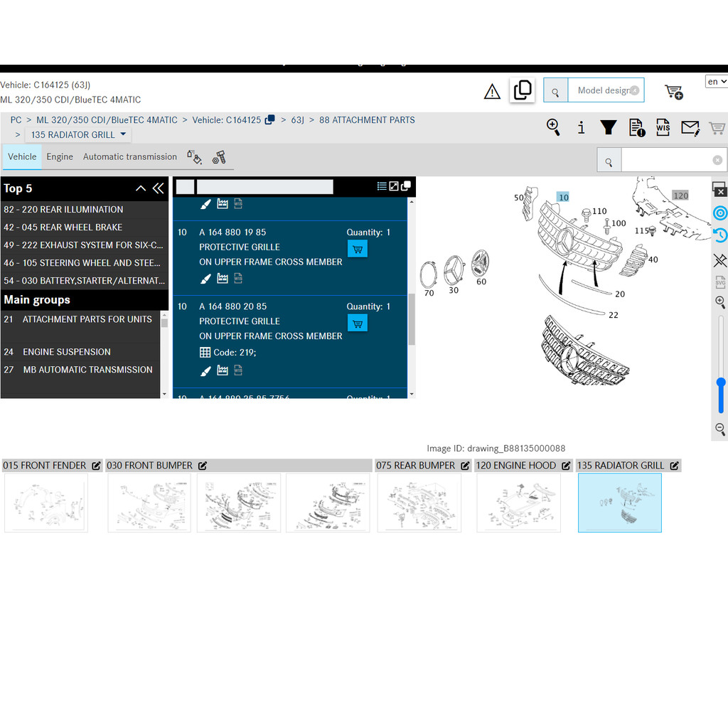Open the 135 RADIATOR GRILL breadcrumb dropdown

tap(78, 134)
